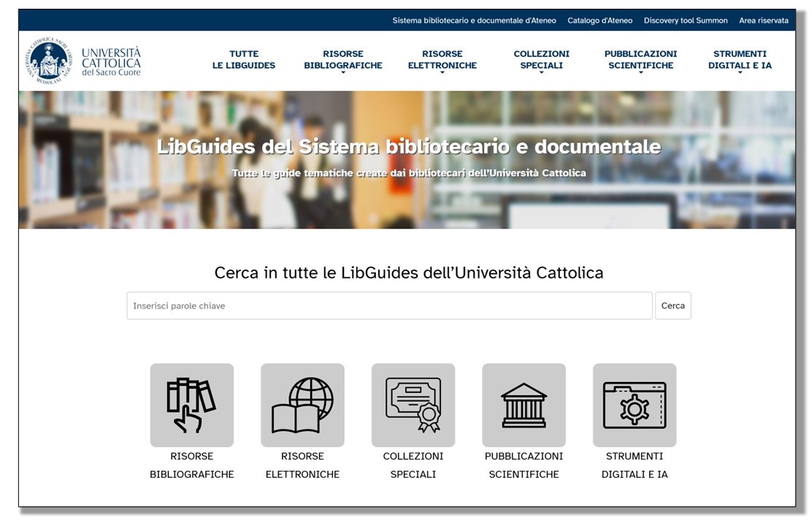Screen dimensions: 812x526
Task: Click the Pubblicazioni Scientifiche building icon
Action: click(x=524, y=405)
